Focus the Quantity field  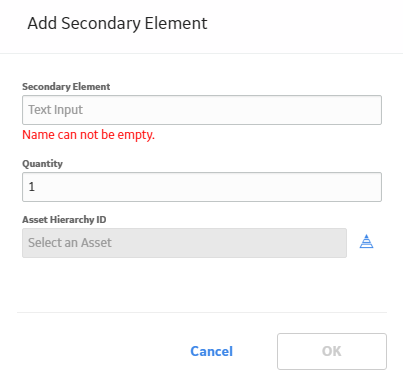202,187
